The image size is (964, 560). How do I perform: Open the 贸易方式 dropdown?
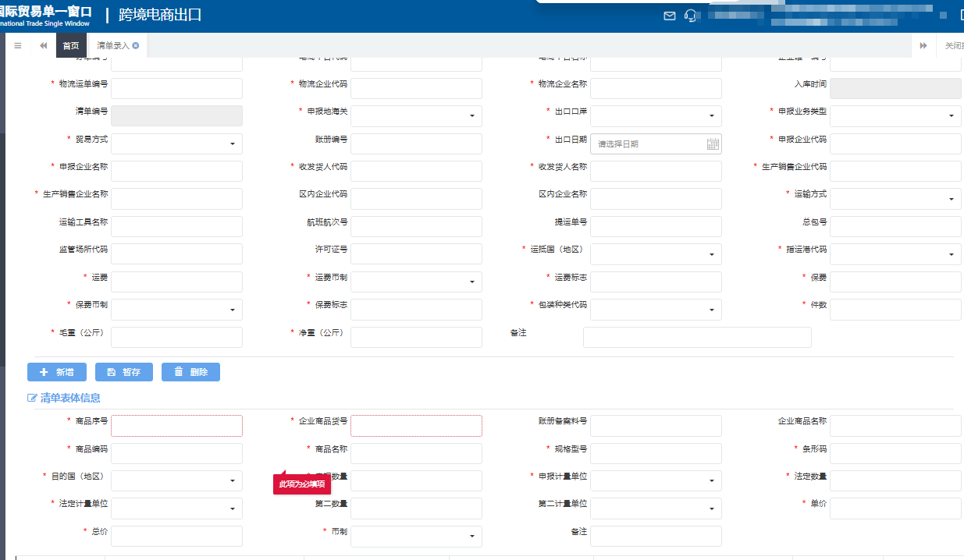(x=176, y=144)
